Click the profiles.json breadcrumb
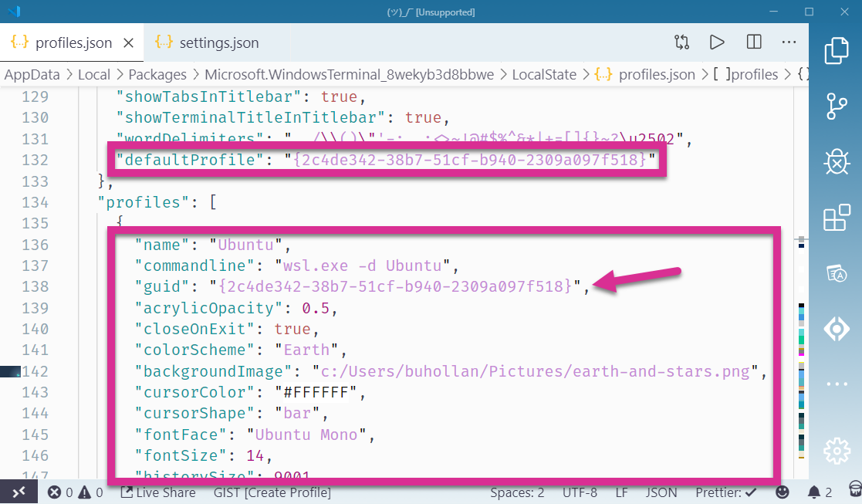862x504 pixels. tap(645, 75)
